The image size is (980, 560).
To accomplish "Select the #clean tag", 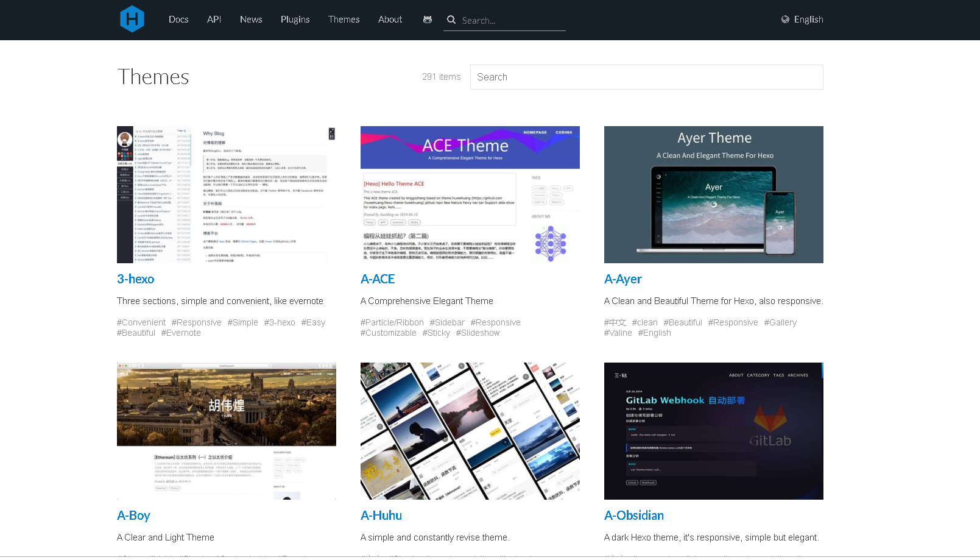I will [x=645, y=322].
